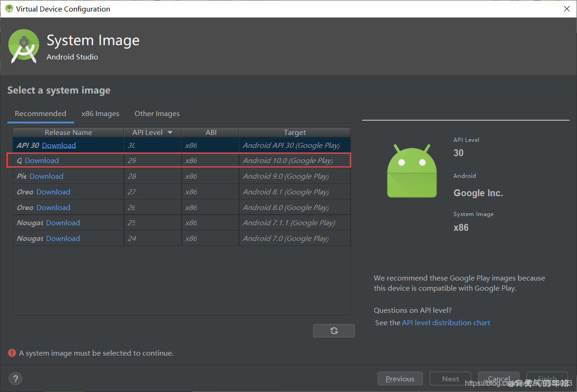Click the refresh icon button below the table
The image size is (577, 392).
point(334,330)
